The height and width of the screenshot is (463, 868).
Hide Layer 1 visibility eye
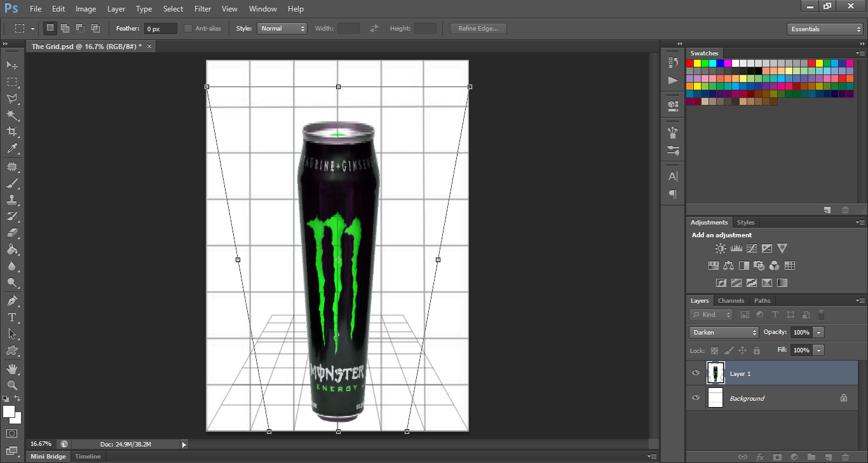click(x=696, y=373)
